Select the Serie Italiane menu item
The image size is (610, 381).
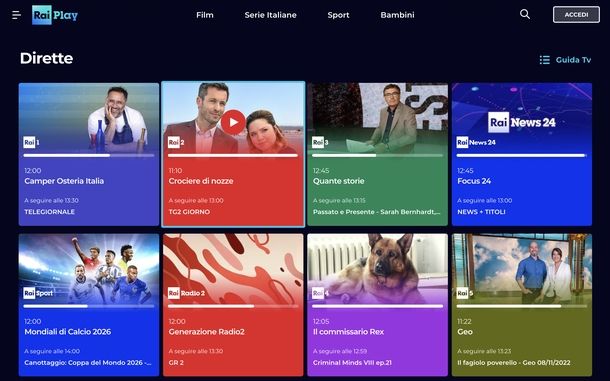[x=270, y=15]
